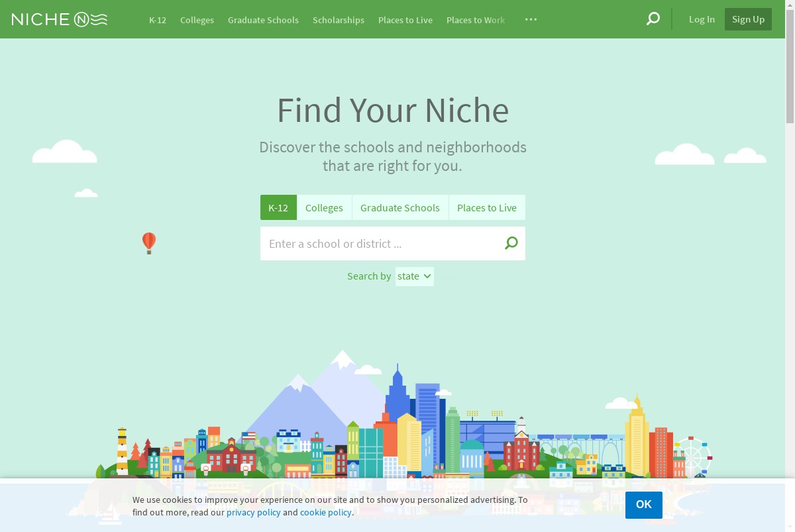Open Places to Work in top navigation
Screen dimensions: 795x532
click(476, 20)
